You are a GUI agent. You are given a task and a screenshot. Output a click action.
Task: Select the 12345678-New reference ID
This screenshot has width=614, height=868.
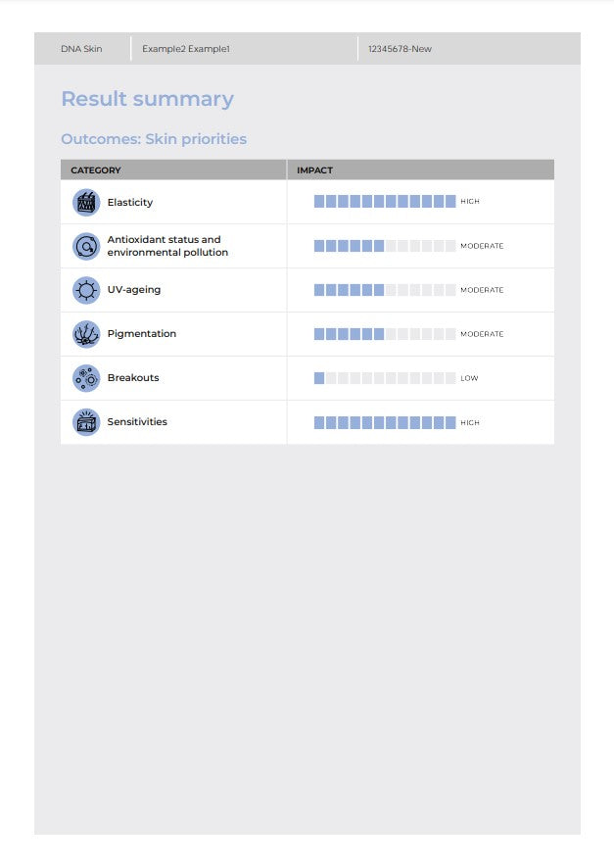(400, 49)
